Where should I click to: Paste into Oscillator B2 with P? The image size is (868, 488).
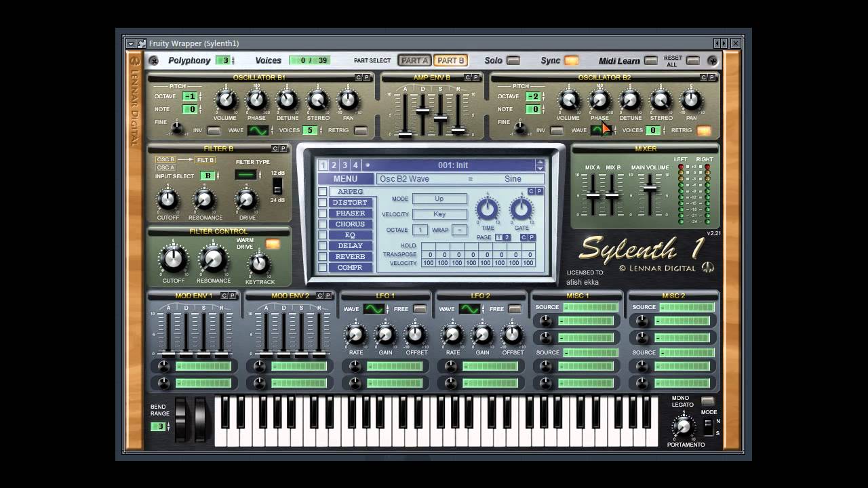(712, 77)
